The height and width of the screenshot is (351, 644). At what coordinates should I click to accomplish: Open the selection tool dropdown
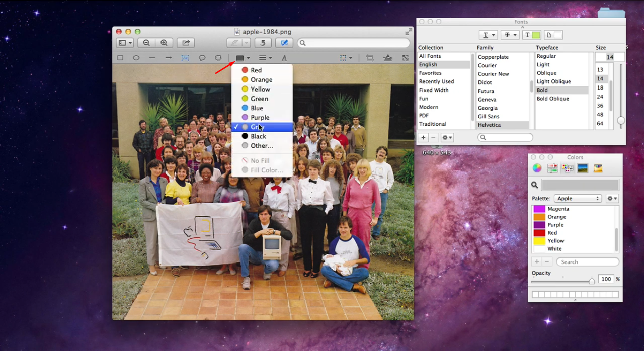(x=346, y=58)
